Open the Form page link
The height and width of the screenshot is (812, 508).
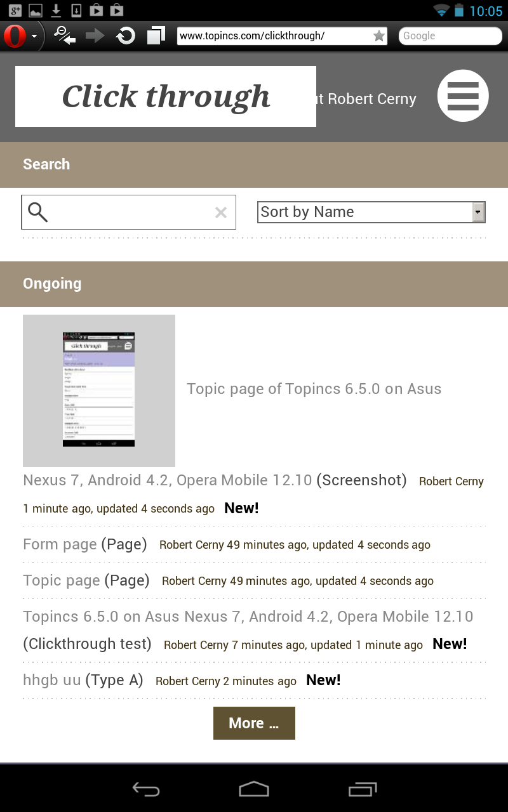pyautogui.click(x=60, y=544)
